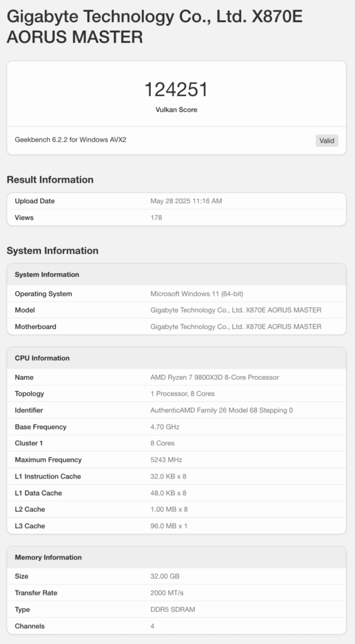
Task: Click the Operating System row value
Action: (197, 294)
